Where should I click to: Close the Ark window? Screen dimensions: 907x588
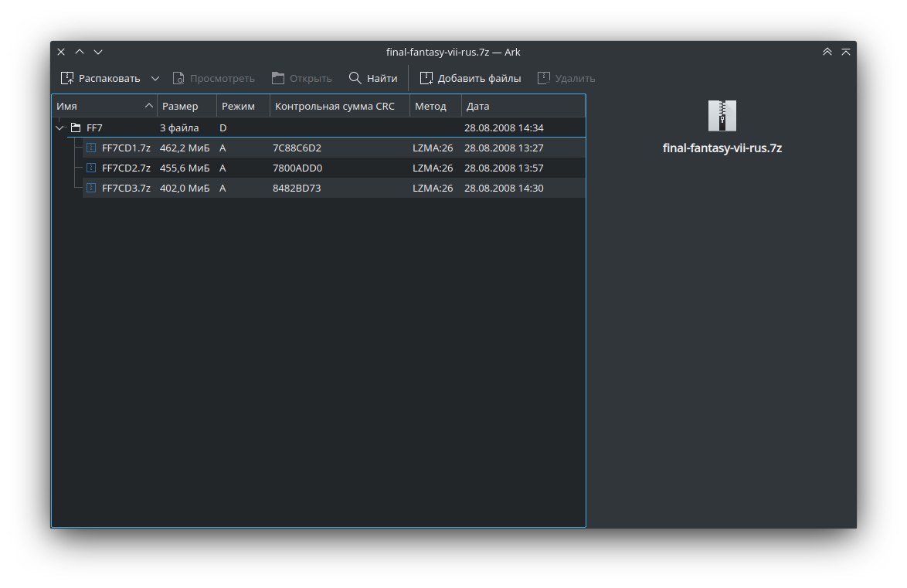click(61, 52)
